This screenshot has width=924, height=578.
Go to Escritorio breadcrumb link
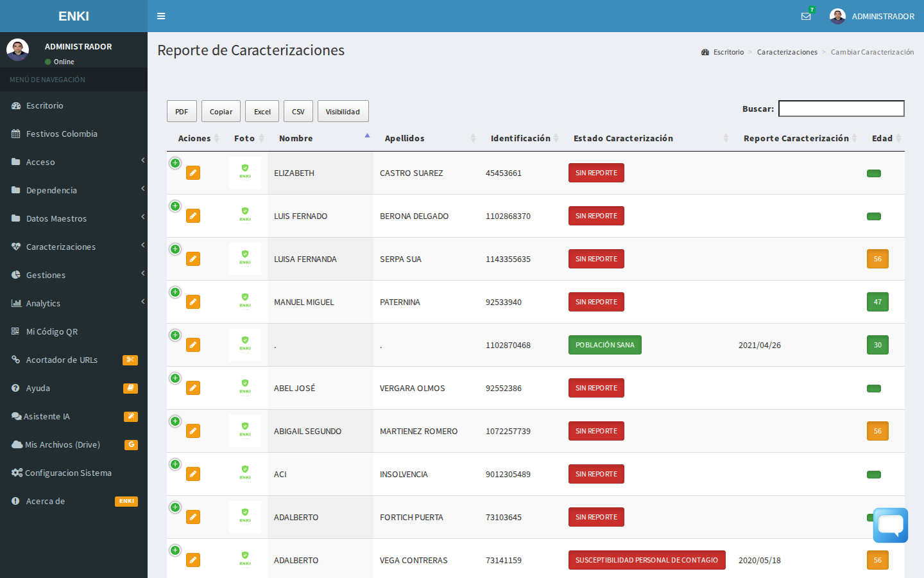coord(723,52)
